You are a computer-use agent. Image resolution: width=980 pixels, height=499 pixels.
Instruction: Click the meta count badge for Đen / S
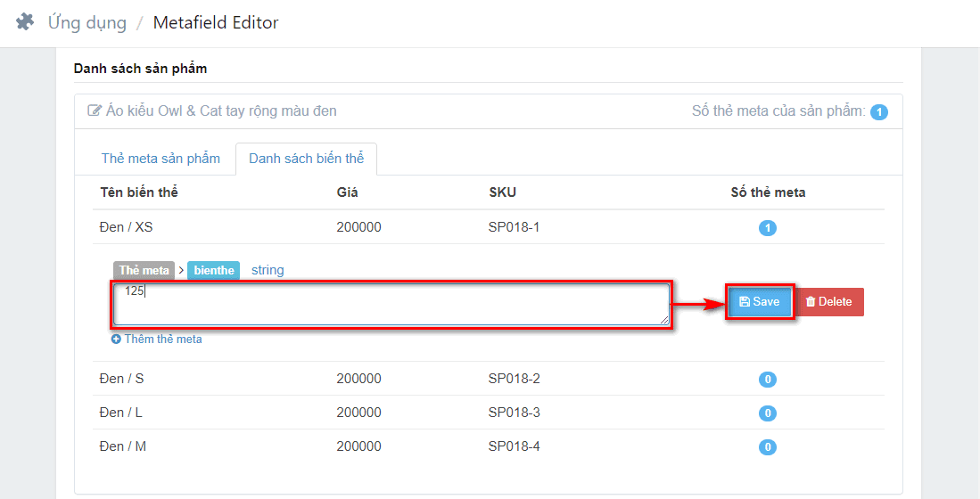pyautogui.click(x=767, y=380)
